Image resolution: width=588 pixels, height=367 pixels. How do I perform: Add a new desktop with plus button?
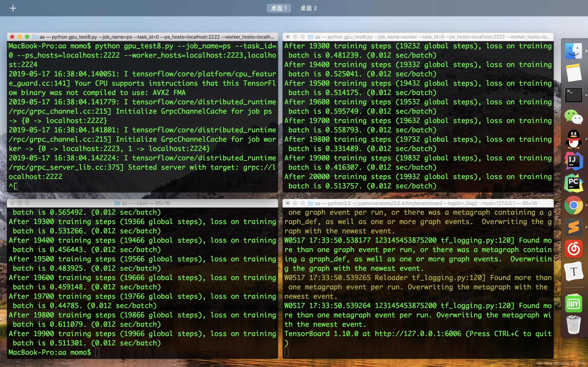click(13, 8)
